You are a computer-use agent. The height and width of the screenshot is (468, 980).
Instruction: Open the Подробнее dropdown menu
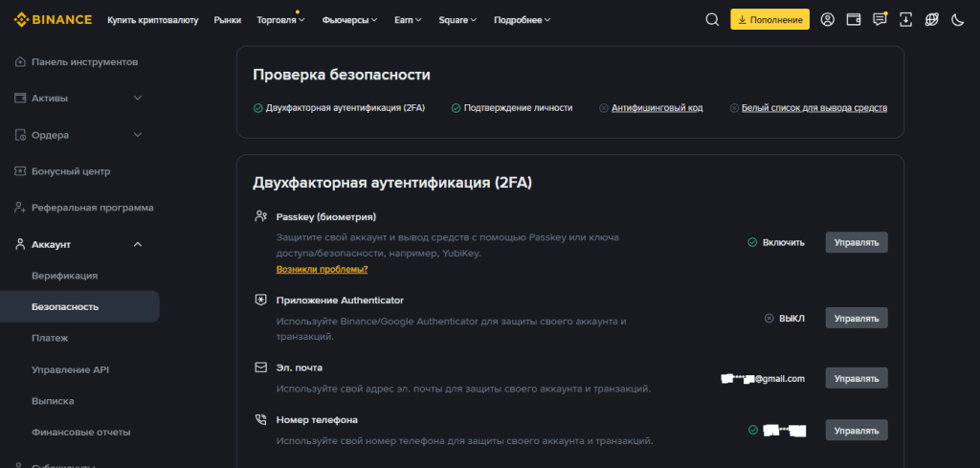522,20
